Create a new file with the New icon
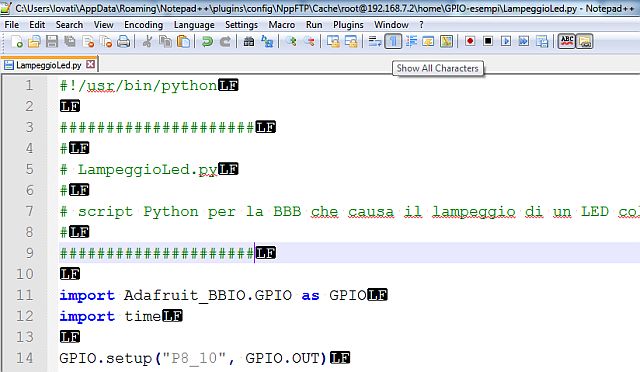640x372 pixels. [x=17, y=41]
